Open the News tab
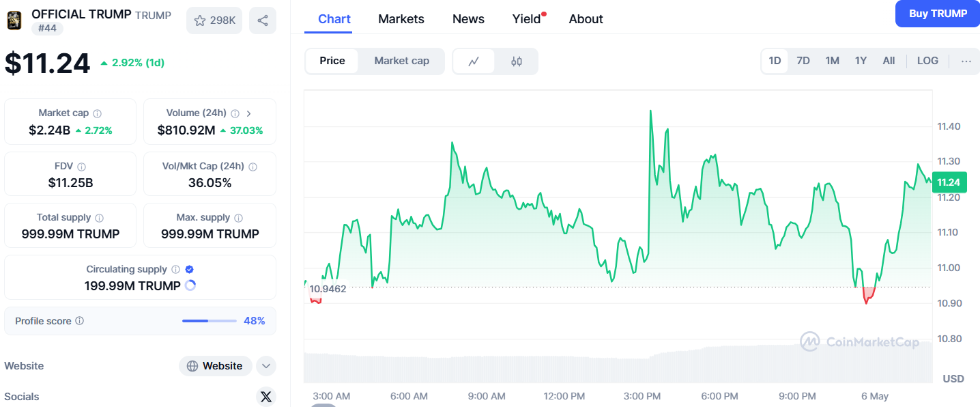This screenshot has width=980, height=407. [x=469, y=19]
